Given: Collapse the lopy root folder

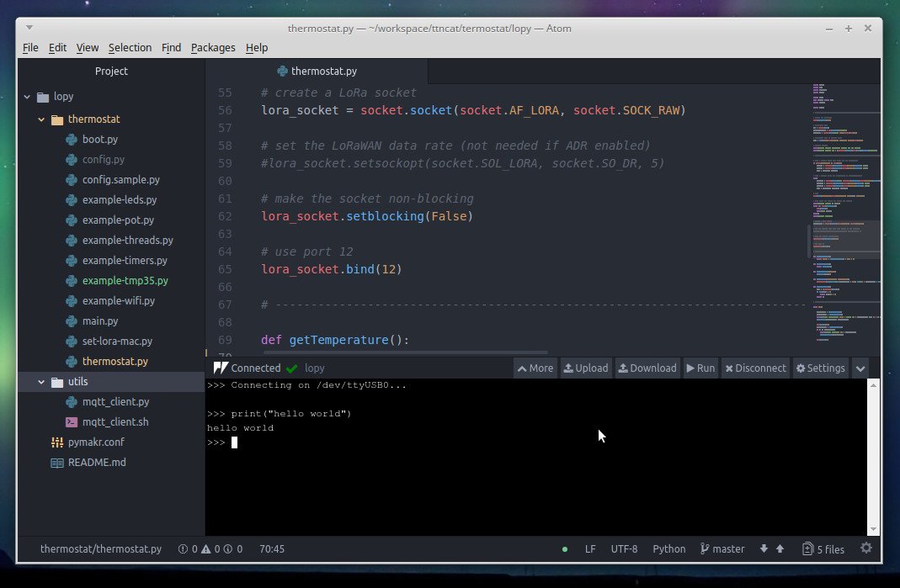Looking at the screenshot, I should [27, 97].
